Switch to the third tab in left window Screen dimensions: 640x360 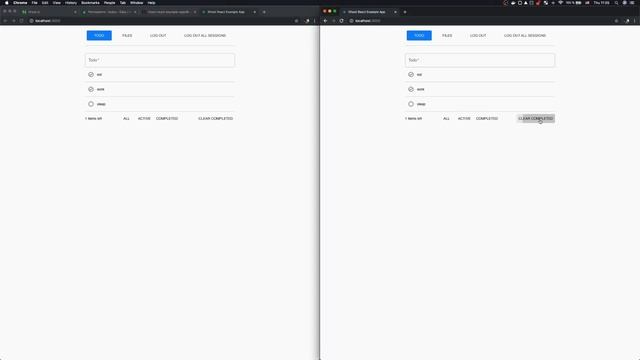coord(169,12)
